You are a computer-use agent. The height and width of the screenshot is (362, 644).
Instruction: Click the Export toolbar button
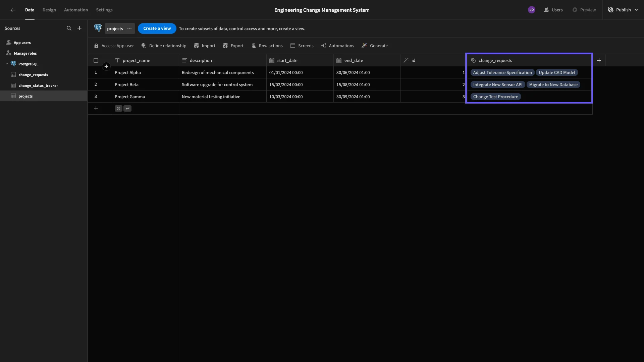pyautogui.click(x=233, y=46)
